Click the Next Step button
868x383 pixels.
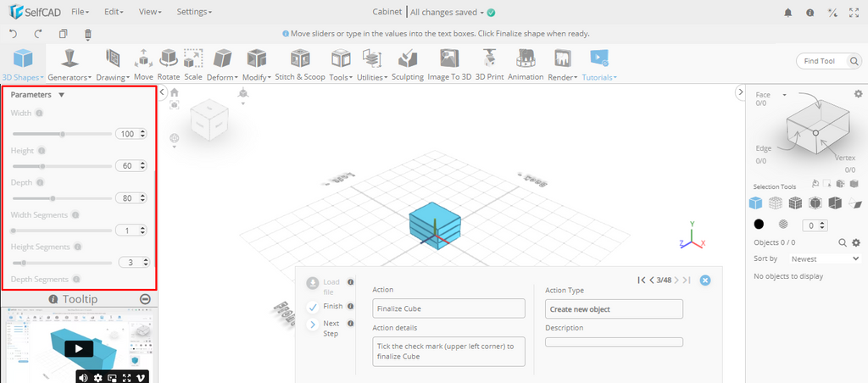(314, 325)
